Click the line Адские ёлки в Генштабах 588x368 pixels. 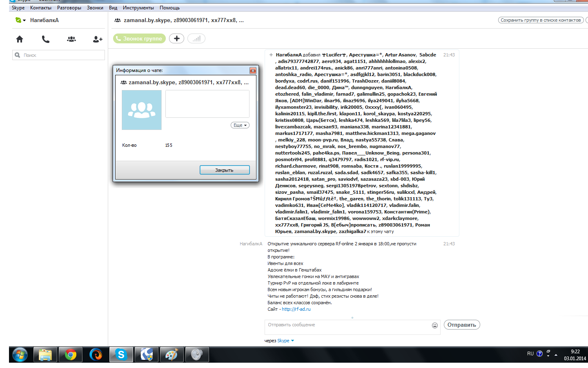point(294,270)
